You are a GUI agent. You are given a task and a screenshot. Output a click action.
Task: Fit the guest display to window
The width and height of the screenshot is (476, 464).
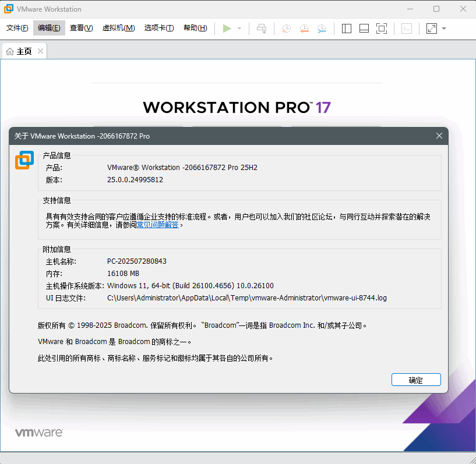pyautogui.click(x=382, y=28)
